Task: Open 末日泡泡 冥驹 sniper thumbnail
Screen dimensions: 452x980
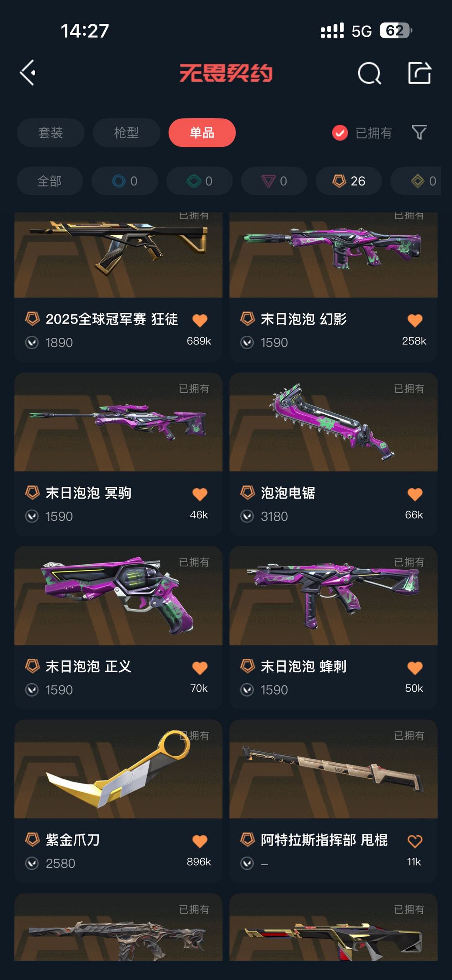Action: (118, 422)
